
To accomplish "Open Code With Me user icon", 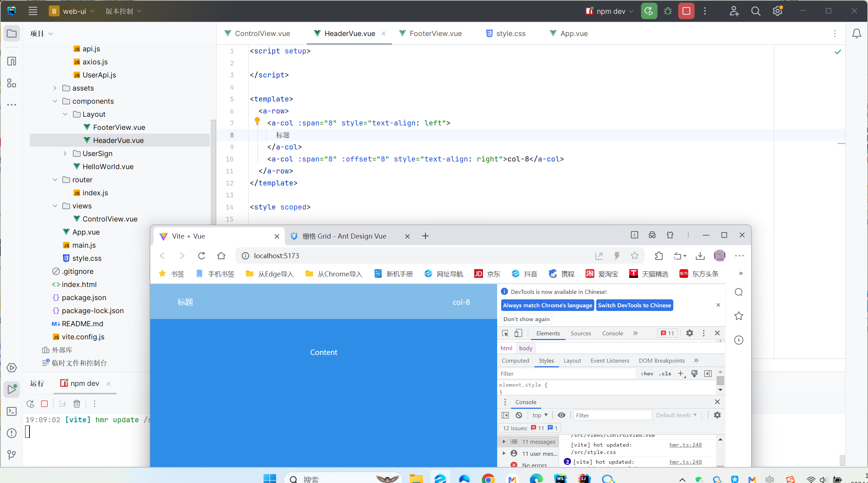I will 734,11.
